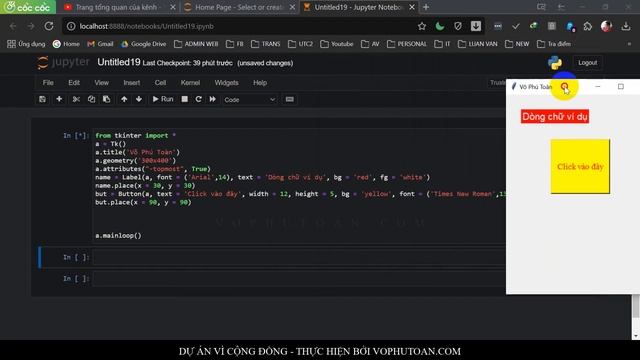Open the File menu
Screen dimensions: 640x360
[48, 83]
